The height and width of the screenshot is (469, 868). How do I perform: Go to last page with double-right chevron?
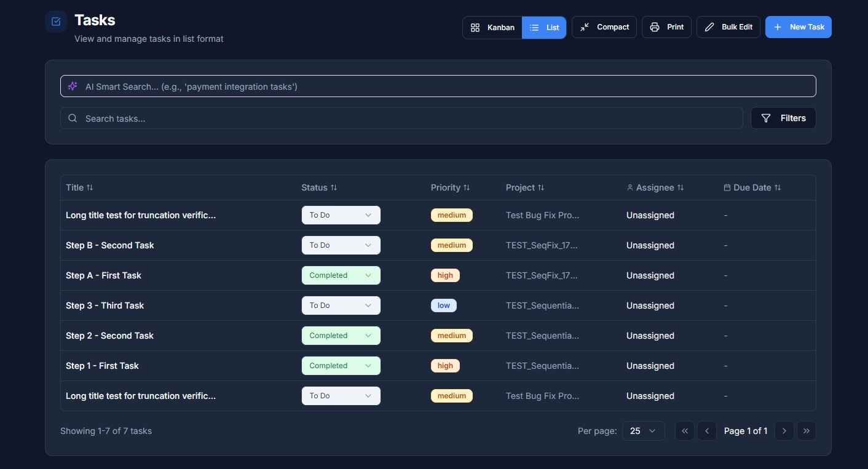click(807, 431)
